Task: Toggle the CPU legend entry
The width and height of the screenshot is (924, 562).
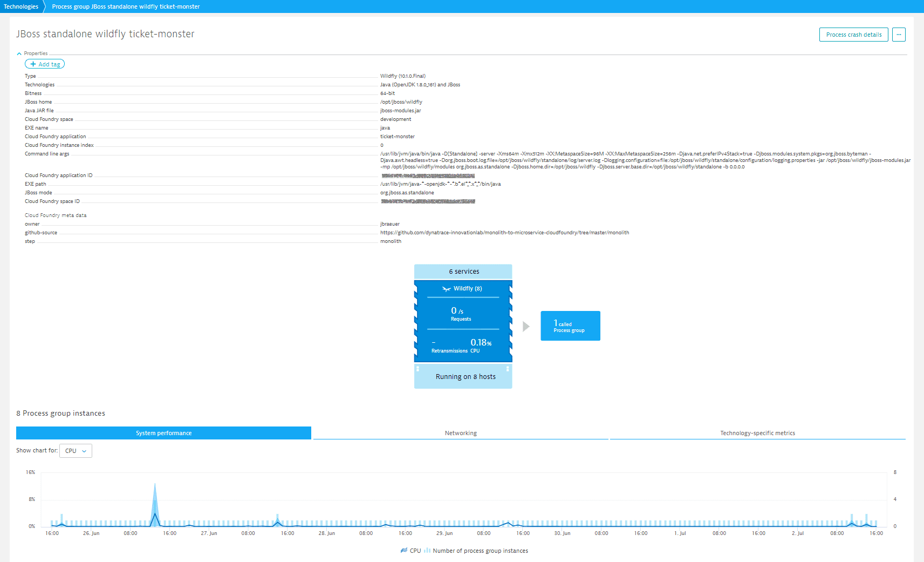Action: (410, 551)
